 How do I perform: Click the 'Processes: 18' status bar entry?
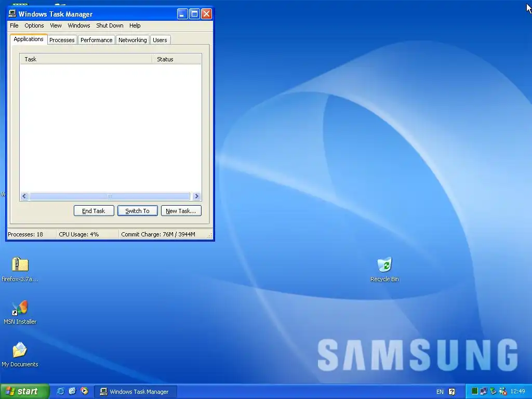[x=25, y=234]
